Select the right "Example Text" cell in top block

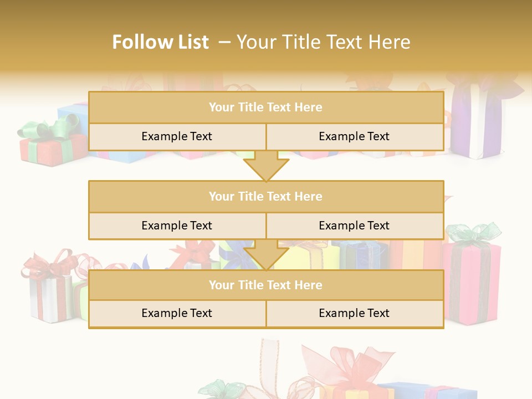tap(354, 137)
